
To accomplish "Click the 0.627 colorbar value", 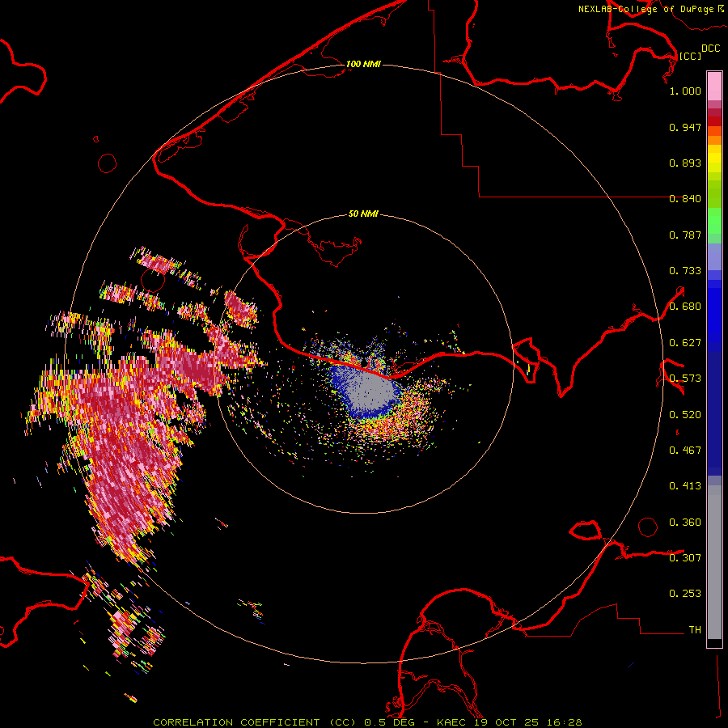I will pos(685,343).
